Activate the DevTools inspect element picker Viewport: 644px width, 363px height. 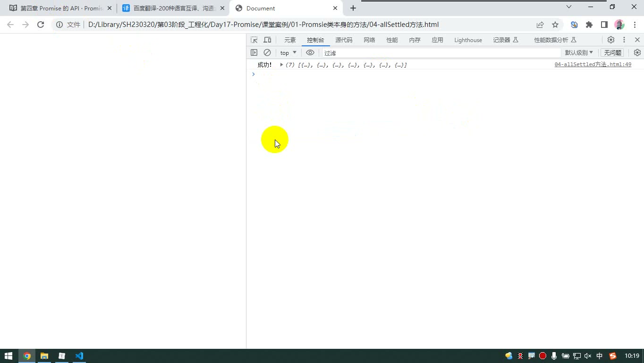pyautogui.click(x=254, y=40)
